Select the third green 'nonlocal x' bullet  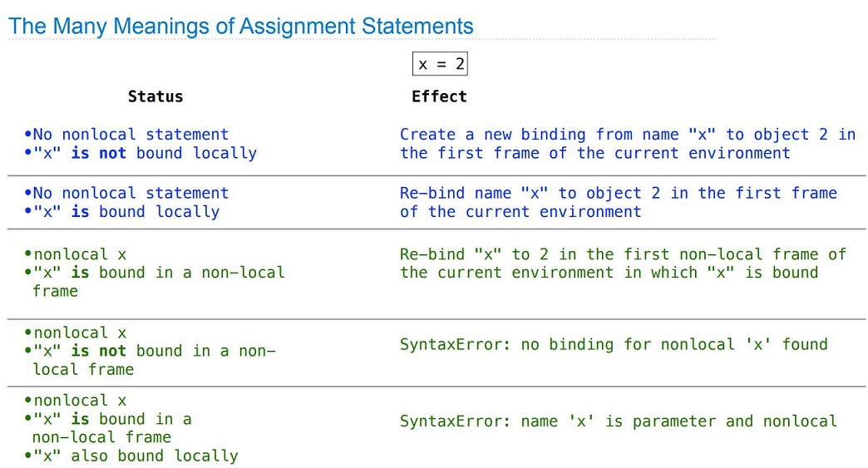click(76, 401)
